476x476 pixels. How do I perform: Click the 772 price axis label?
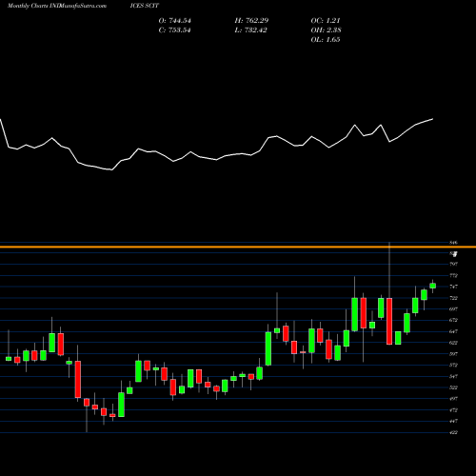pyautogui.click(x=453, y=275)
